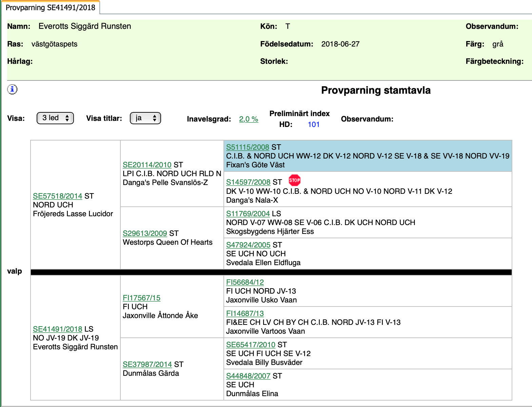Open the Visa titlar dropdown
The height and width of the screenshot is (407, 532).
145,118
